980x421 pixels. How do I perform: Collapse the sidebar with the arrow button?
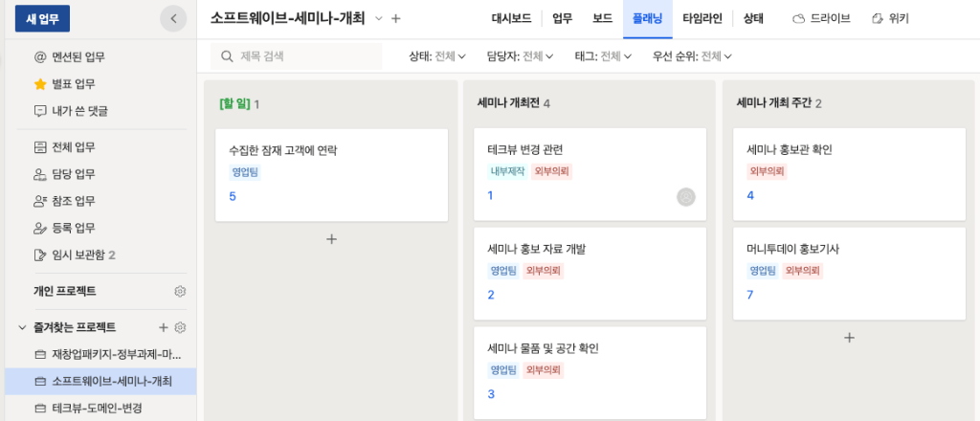coord(174,19)
